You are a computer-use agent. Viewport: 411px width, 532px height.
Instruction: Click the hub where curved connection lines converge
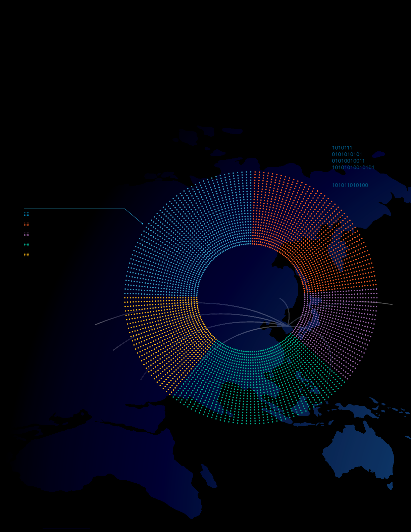(289, 325)
